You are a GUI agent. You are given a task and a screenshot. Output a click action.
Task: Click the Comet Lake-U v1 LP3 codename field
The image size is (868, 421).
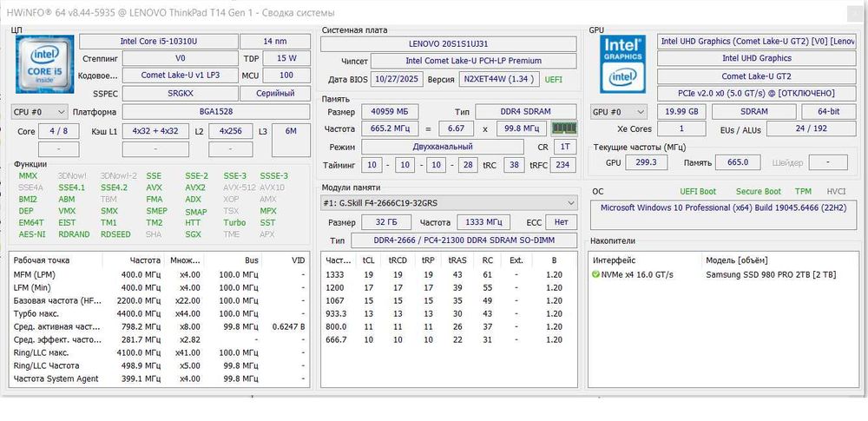pyautogui.click(x=181, y=76)
